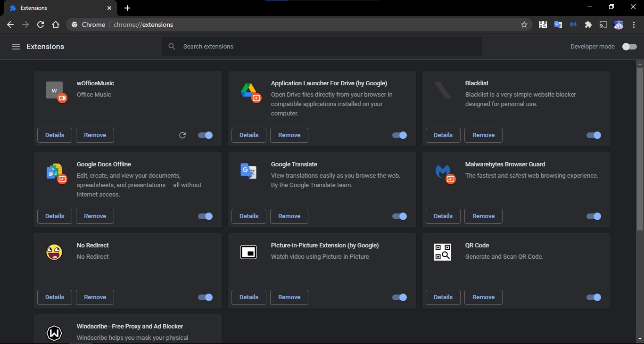Viewport: 644px width, 344px height.
Task: View QR Code extension Details
Action: coord(443,297)
